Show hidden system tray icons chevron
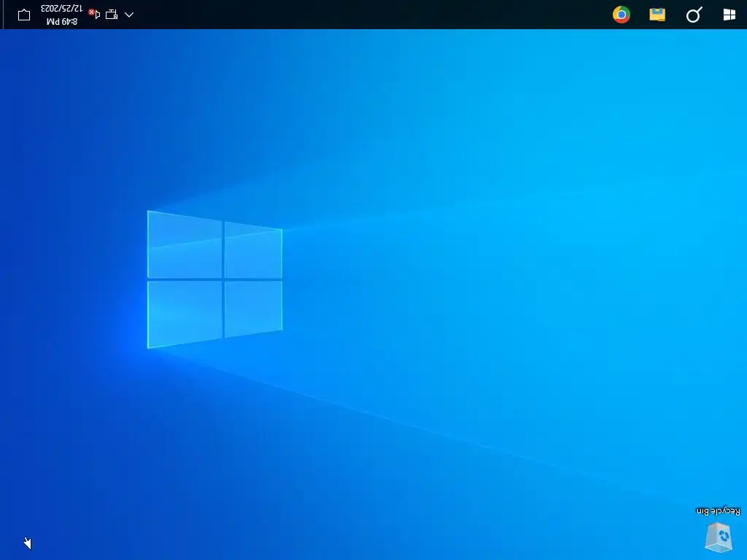The width and height of the screenshot is (747, 560). (x=129, y=15)
